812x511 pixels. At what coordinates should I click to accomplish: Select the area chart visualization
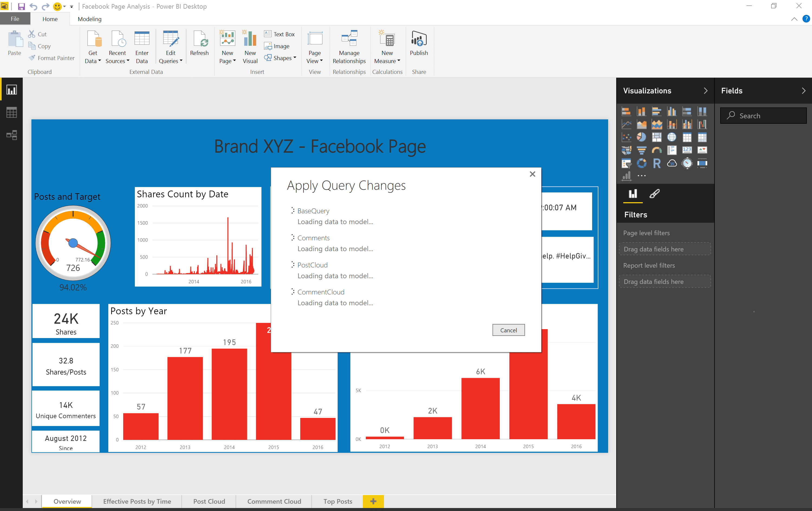coord(641,125)
